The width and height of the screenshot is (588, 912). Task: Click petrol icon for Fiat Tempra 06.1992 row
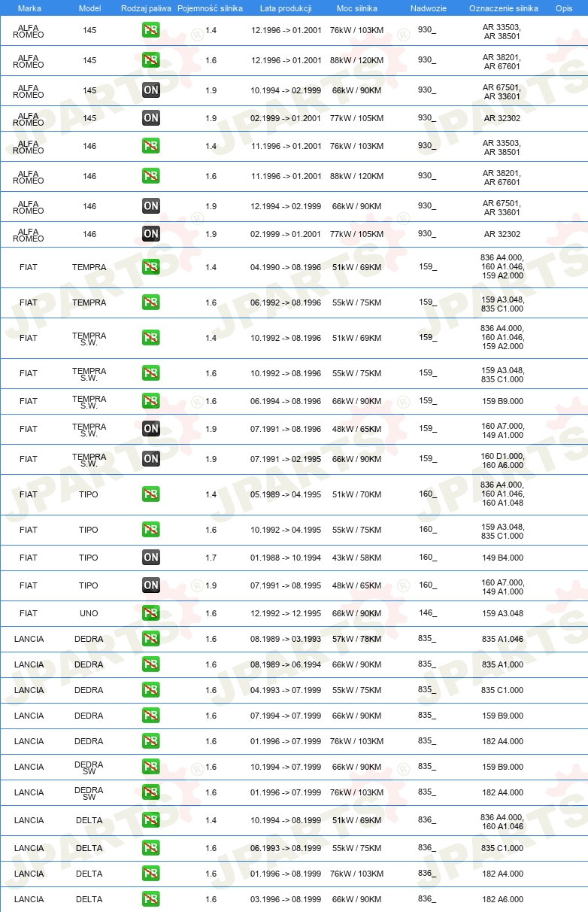click(151, 302)
